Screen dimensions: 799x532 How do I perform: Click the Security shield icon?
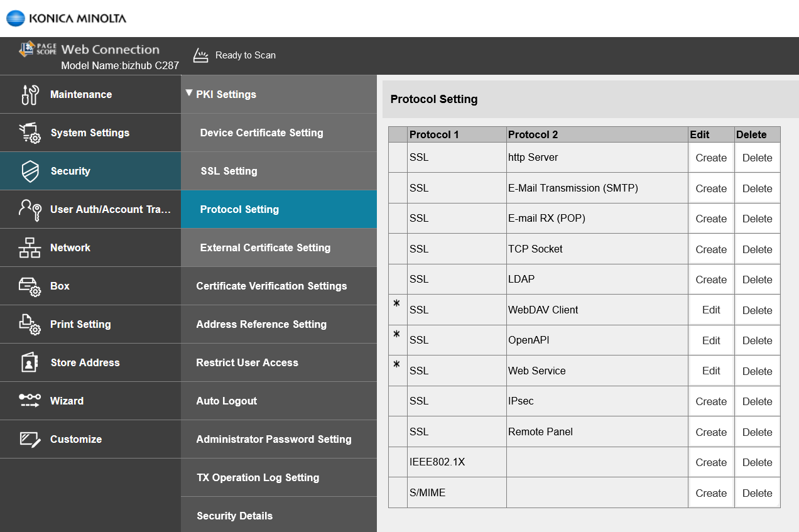pyautogui.click(x=30, y=171)
